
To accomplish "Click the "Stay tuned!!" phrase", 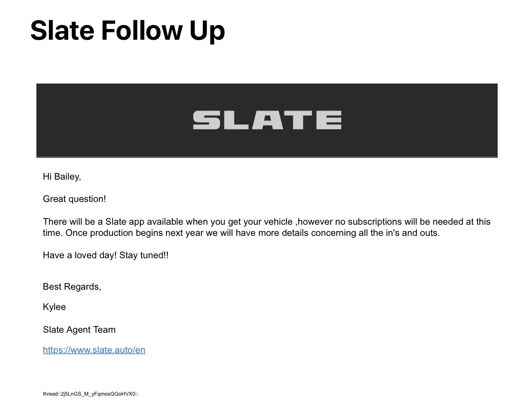I will [144, 255].
